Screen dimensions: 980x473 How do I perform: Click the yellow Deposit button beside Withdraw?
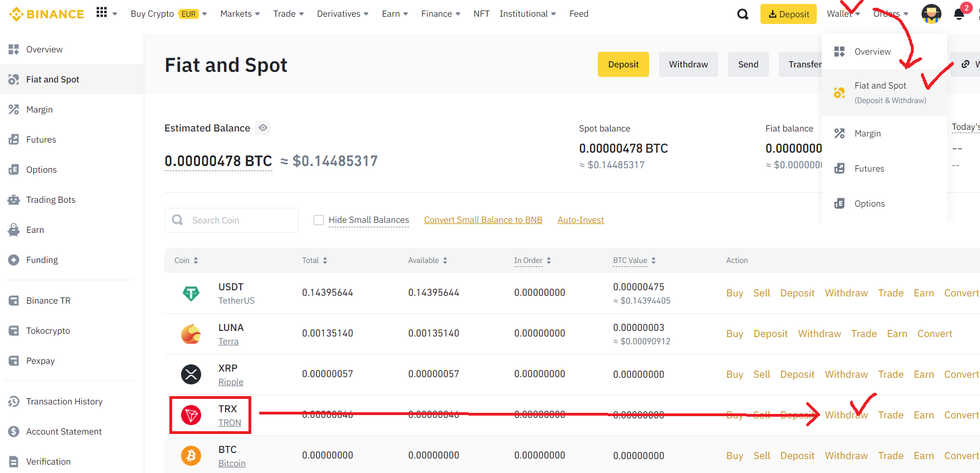(x=623, y=65)
